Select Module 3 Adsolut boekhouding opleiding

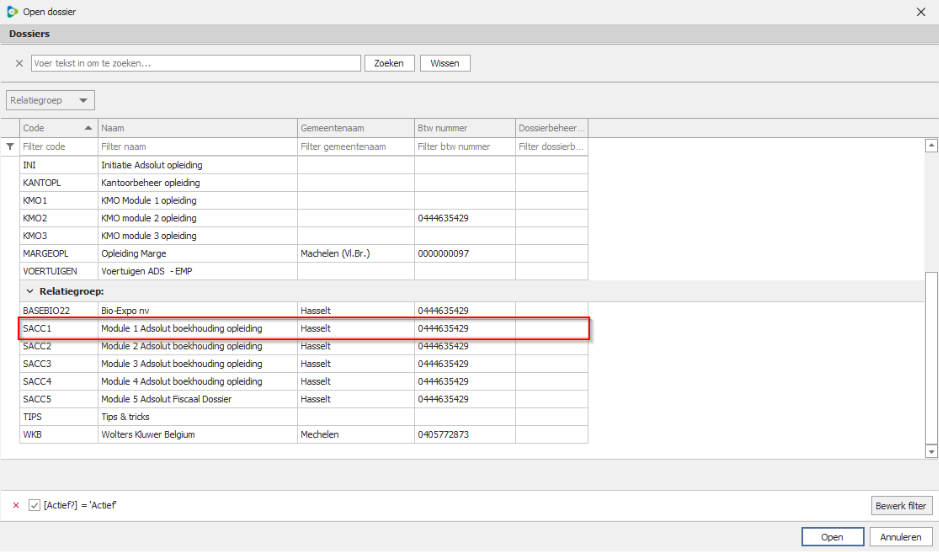(181, 364)
